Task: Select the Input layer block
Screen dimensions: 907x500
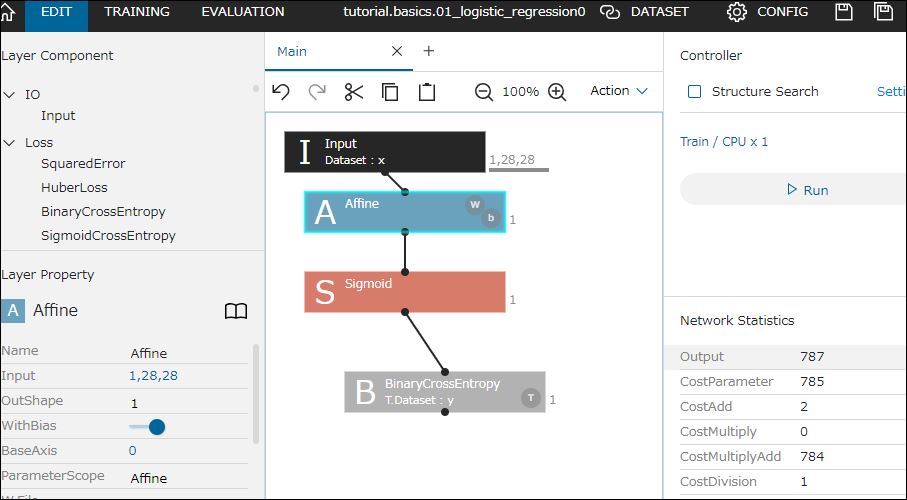Action: [x=385, y=152]
